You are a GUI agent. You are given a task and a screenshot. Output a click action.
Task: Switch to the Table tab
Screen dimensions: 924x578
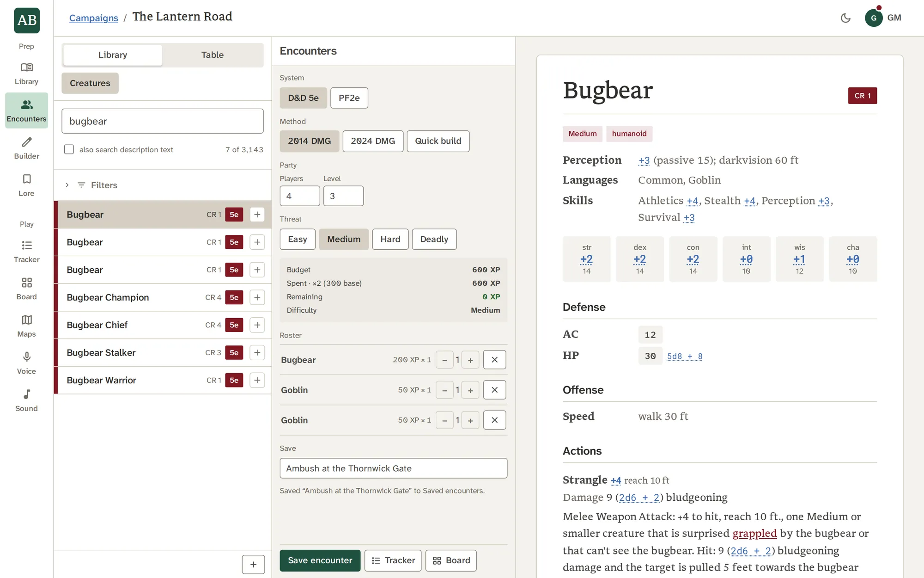click(x=213, y=55)
